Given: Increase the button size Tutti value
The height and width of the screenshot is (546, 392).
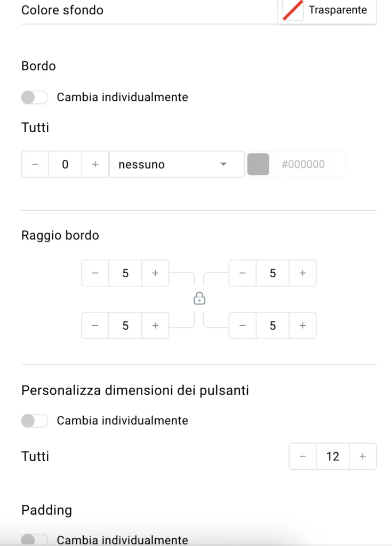Looking at the screenshot, I should [x=363, y=456].
